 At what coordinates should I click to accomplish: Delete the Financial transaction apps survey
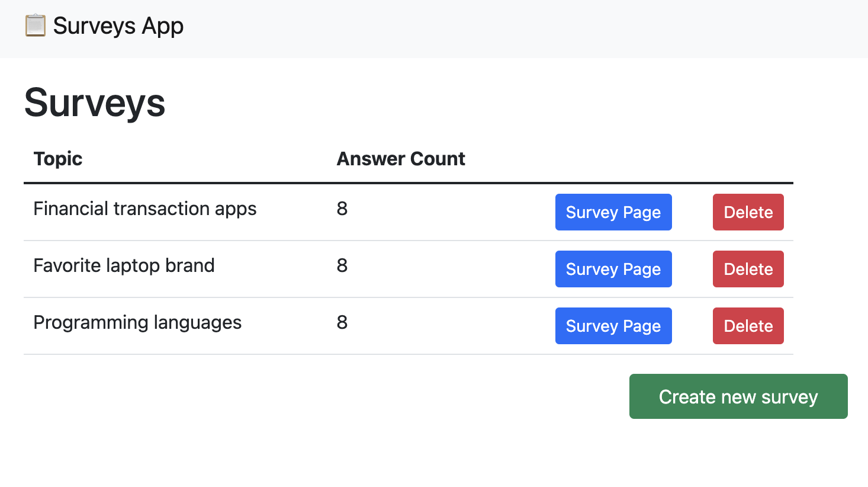(748, 212)
